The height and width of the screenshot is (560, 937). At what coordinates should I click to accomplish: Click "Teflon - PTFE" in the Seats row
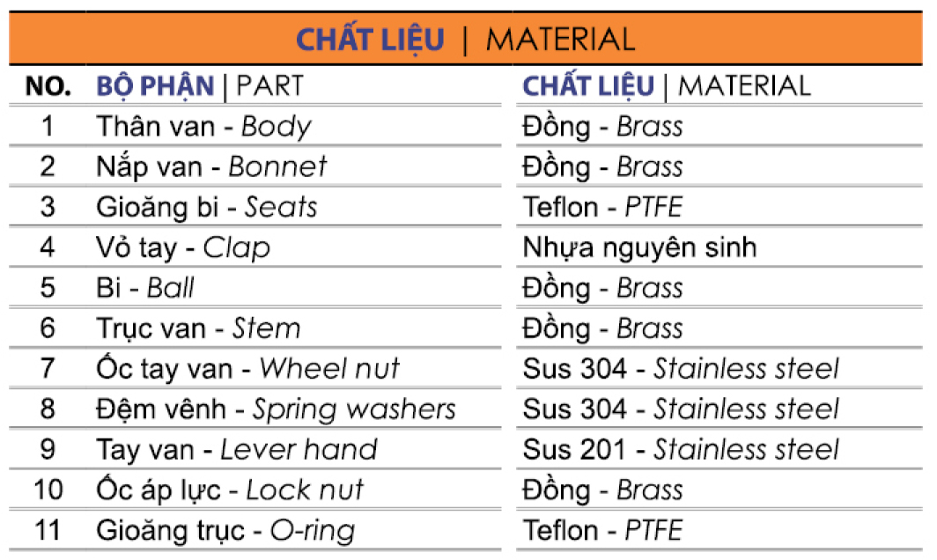(x=602, y=207)
